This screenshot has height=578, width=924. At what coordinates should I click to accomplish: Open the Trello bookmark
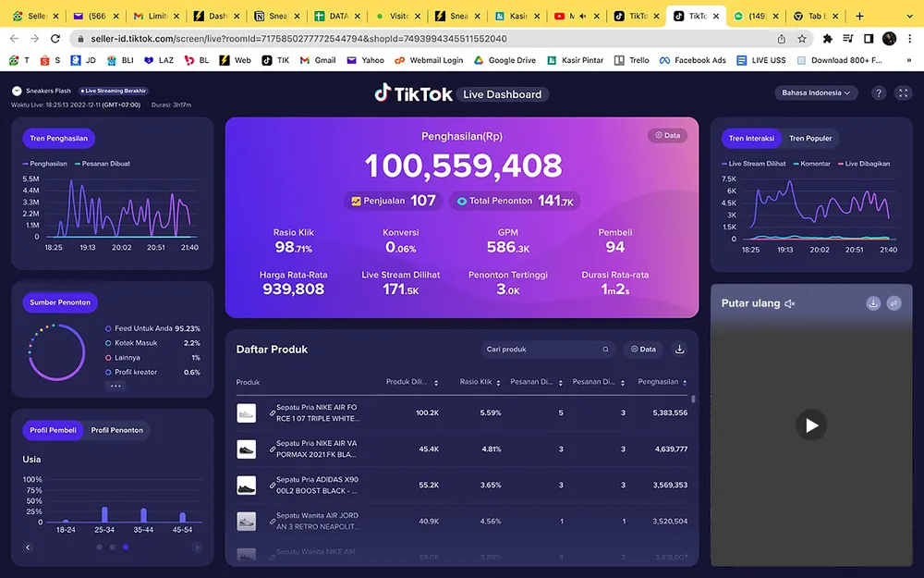(632, 60)
